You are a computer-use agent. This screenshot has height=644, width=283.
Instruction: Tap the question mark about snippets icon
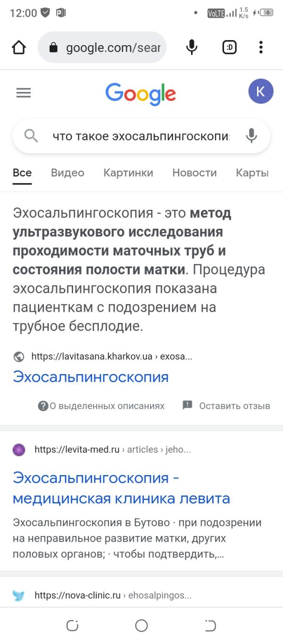[43, 406]
